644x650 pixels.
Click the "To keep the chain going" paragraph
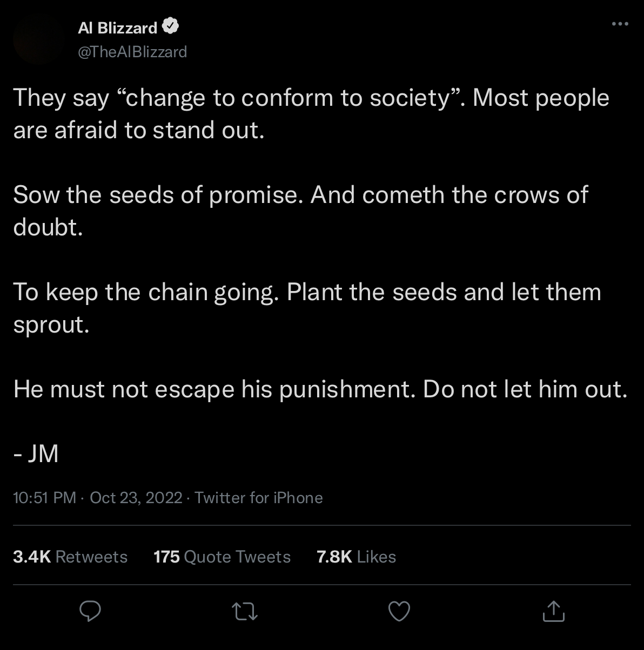coord(307,308)
